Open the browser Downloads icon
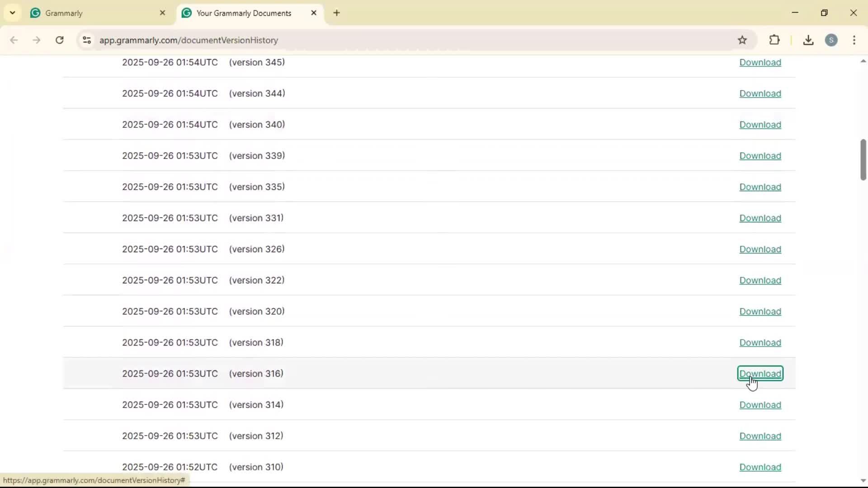This screenshot has height=488, width=868. pos(808,40)
